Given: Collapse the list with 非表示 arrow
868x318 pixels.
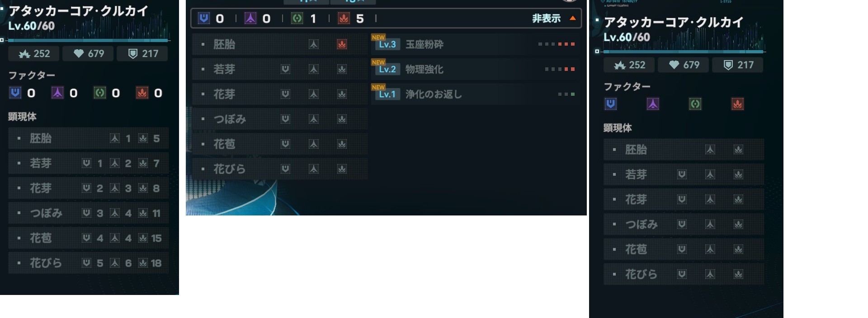Looking at the screenshot, I should [553, 19].
